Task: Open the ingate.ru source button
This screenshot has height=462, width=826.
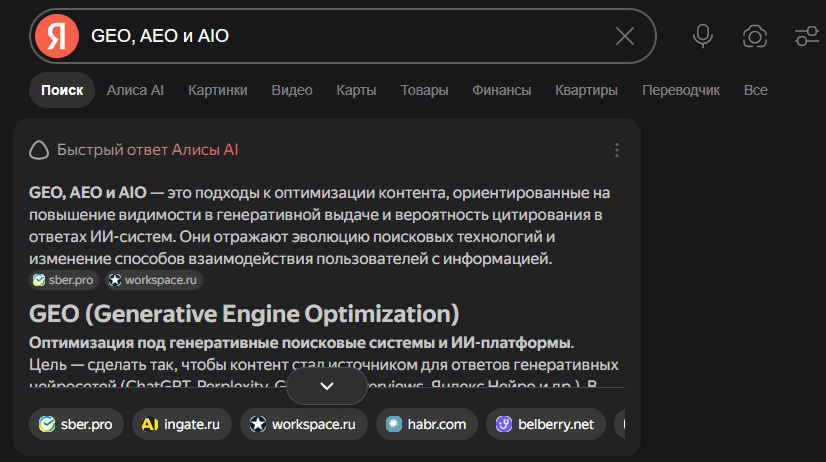Action: [x=182, y=424]
